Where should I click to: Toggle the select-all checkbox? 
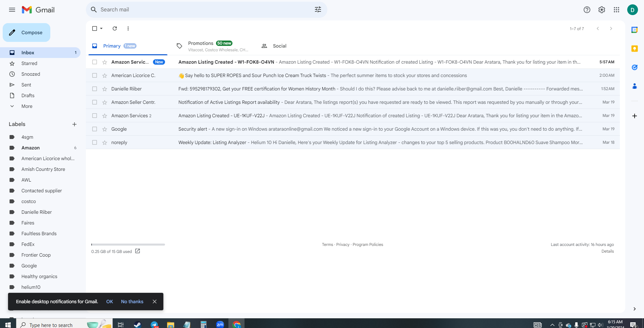coord(95,28)
